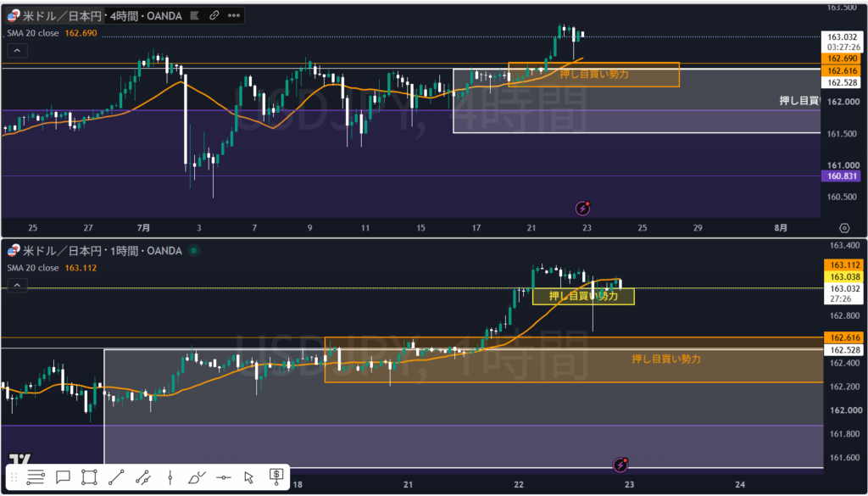Click orange 162.616 price label on 4-hour axis

point(843,71)
